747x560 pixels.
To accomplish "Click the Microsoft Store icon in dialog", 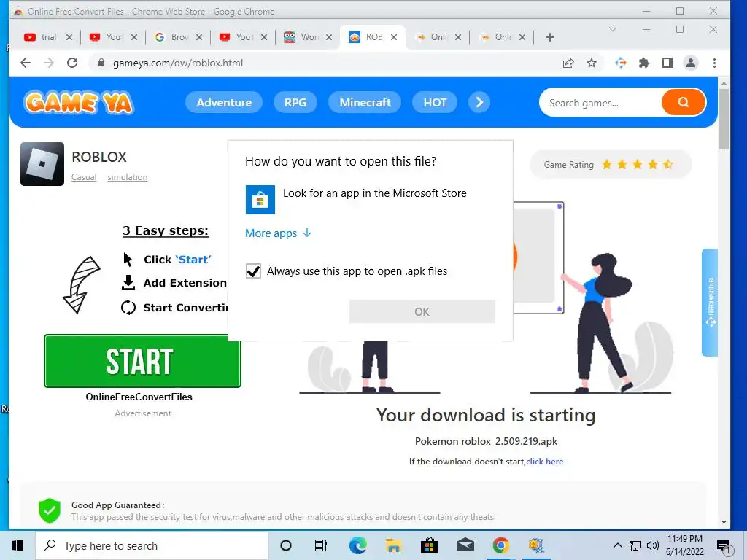I will [x=260, y=200].
